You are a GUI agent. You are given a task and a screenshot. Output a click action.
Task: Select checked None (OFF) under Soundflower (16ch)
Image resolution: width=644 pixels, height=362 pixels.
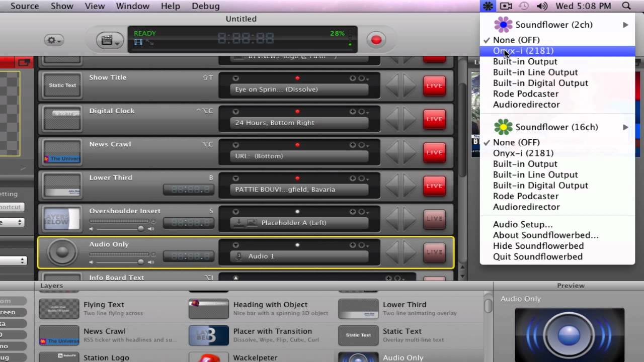[557, 142]
